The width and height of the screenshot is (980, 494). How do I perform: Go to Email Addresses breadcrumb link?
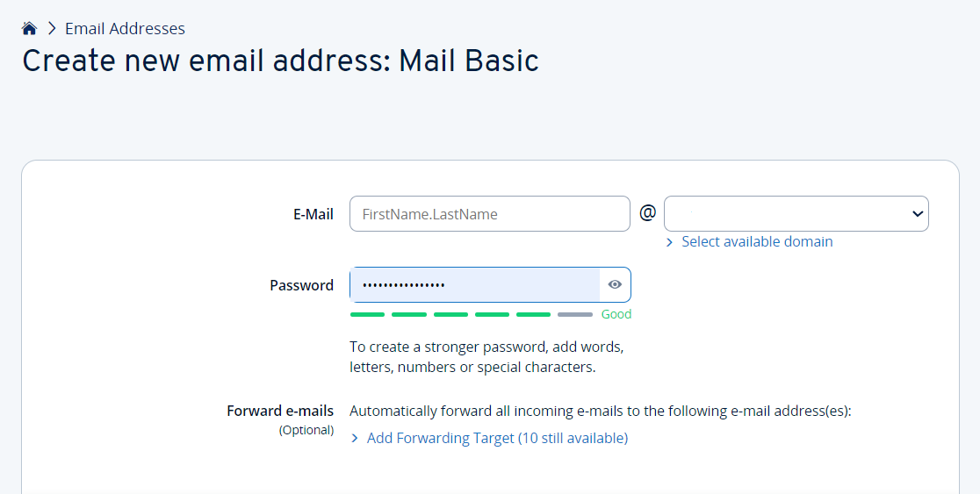click(x=125, y=29)
